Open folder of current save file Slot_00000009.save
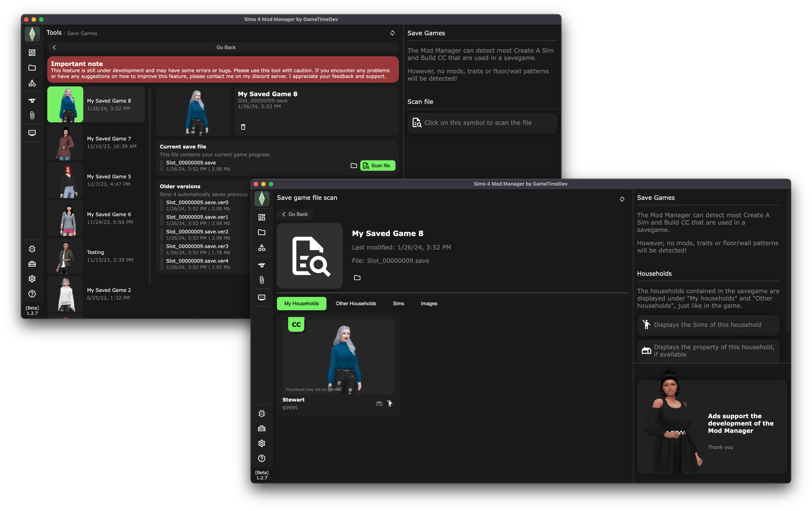The image size is (812, 511). 353,165
